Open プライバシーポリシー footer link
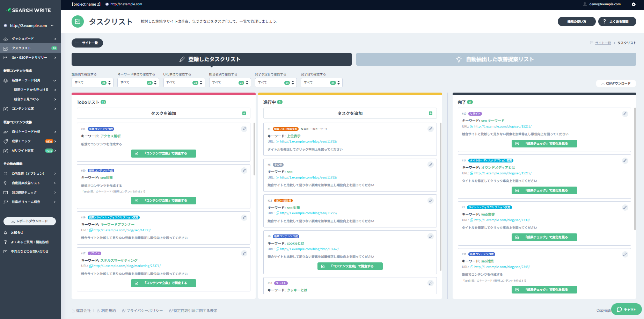 tap(145, 311)
